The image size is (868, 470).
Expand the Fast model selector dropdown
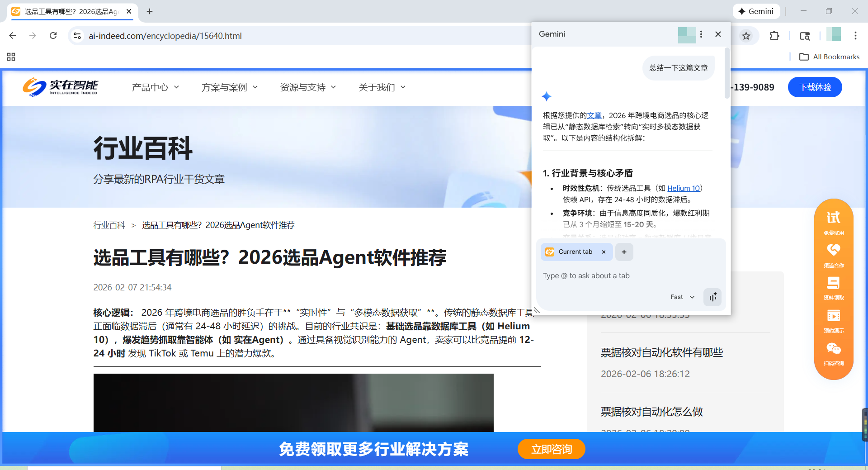pyautogui.click(x=682, y=297)
